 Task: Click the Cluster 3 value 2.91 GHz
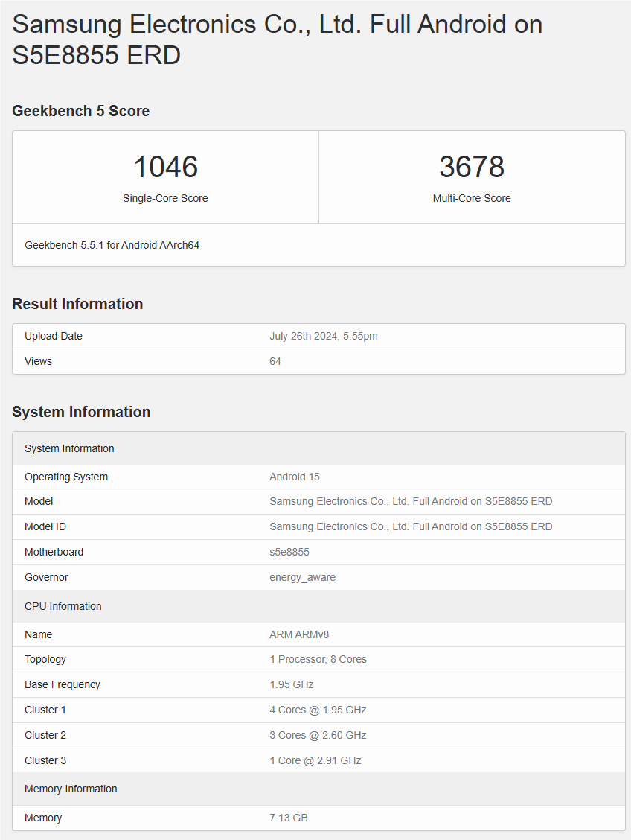click(315, 760)
